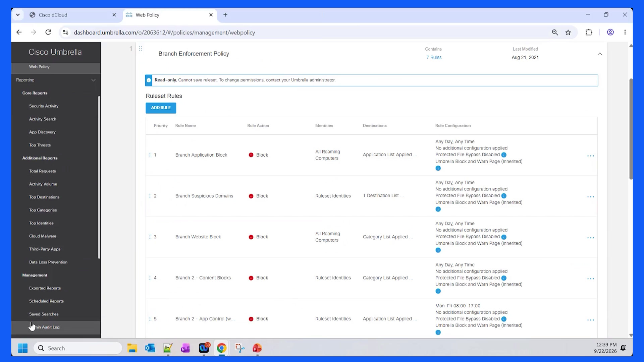Click the Branch Enforcement Policy drag handle
644x362 pixels.
click(x=141, y=48)
